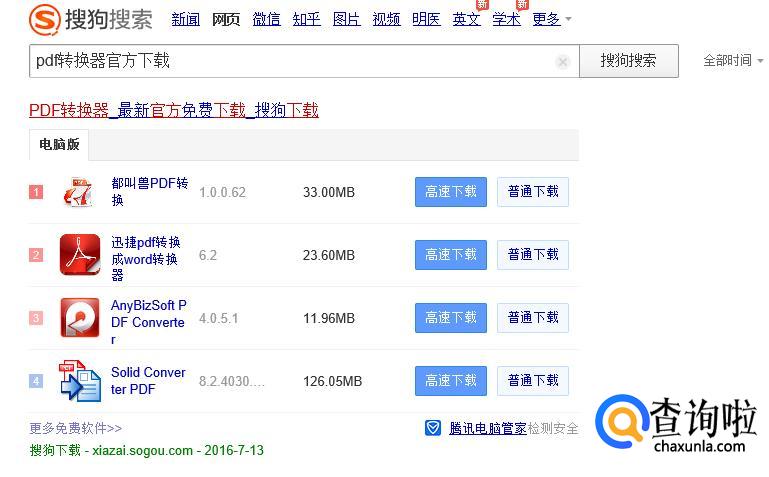
Task: Click version text 8.2.4030
Action: (231, 381)
